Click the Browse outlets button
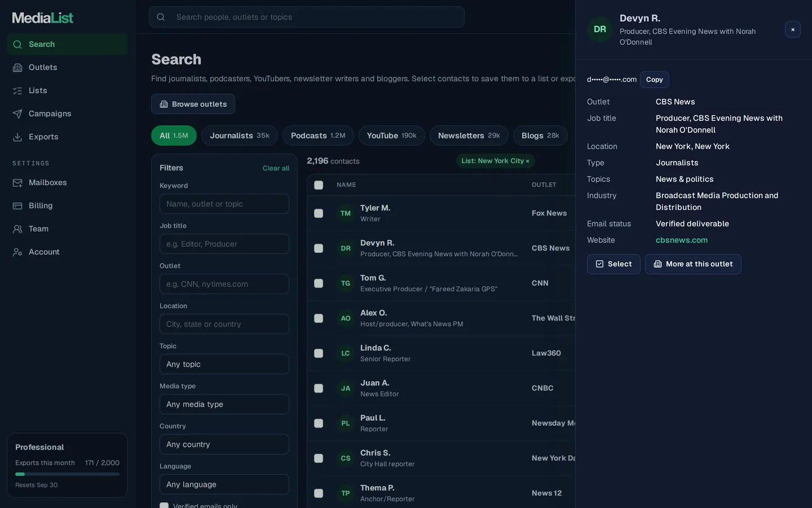The height and width of the screenshot is (508, 812). (193, 104)
